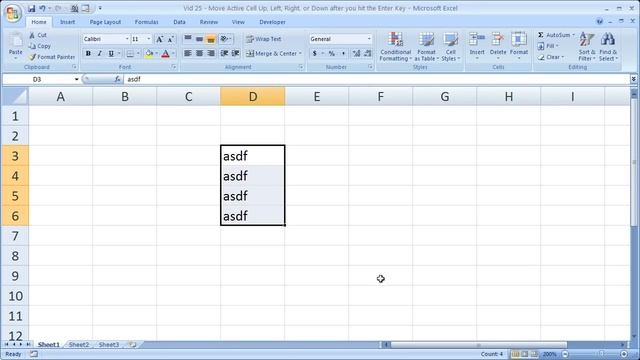Click zoom in plus button
640x360 pixels.
coord(624,354)
